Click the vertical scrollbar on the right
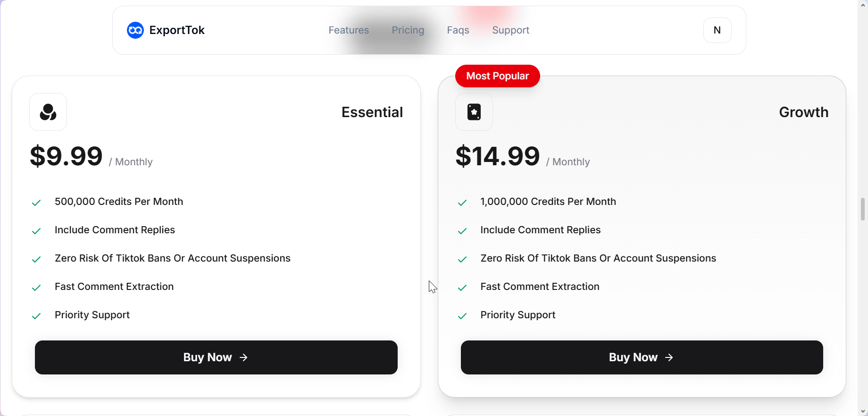The image size is (868, 416). tap(863, 210)
